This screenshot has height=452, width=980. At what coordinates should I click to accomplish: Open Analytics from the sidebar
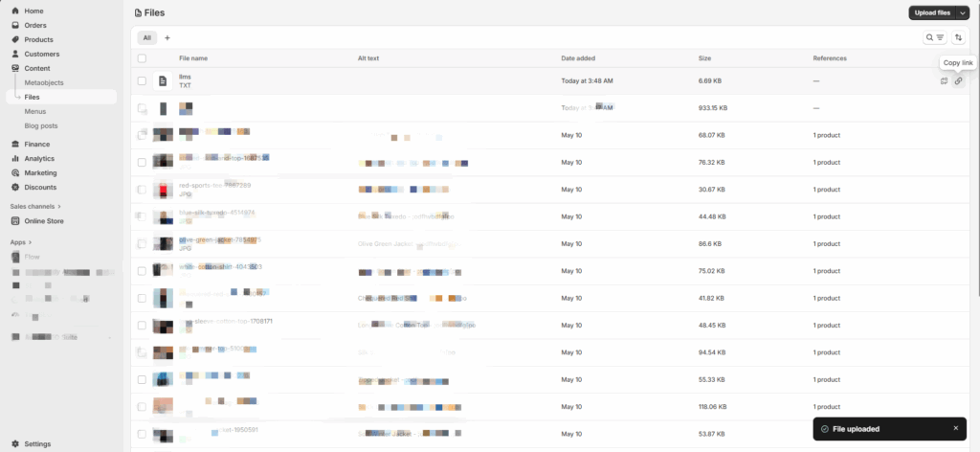[x=39, y=158]
